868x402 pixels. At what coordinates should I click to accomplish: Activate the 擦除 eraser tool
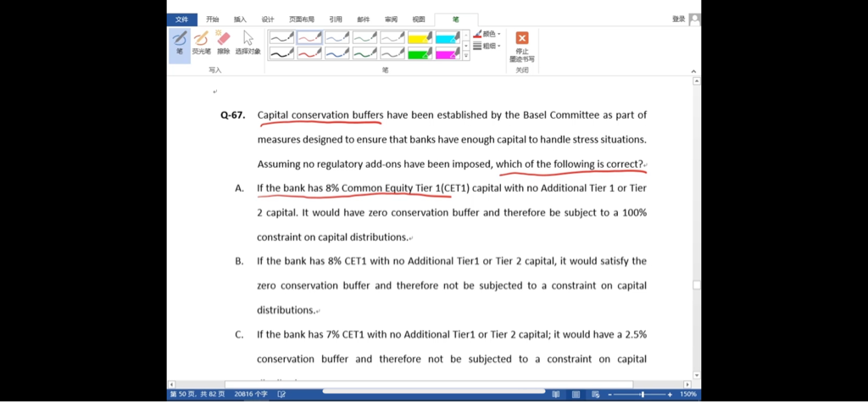pyautogui.click(x=223, y=42)
